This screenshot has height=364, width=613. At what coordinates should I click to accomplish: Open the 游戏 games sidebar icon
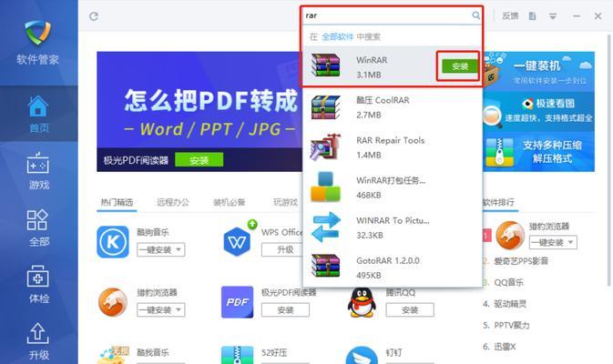[38, 171]
